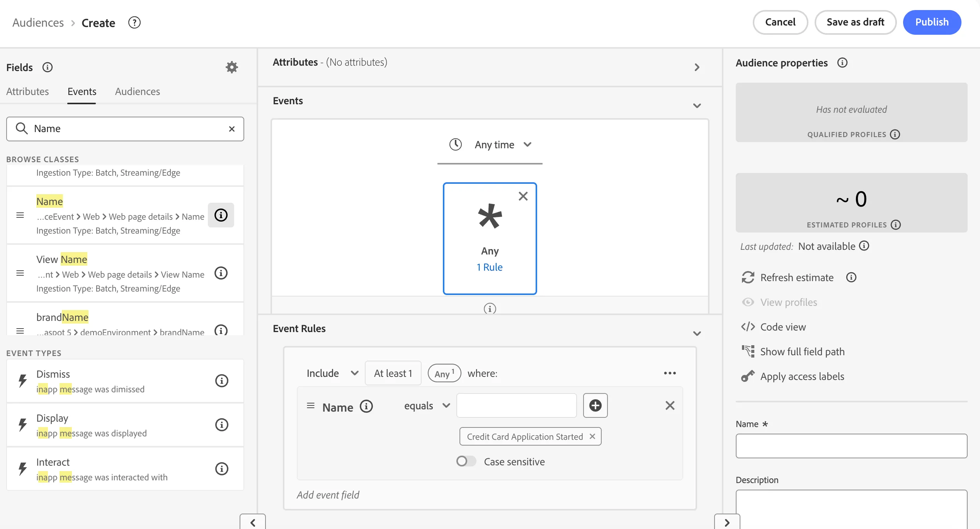The image size is (980, 529).
Task: Go to Audiences breadcrumb
Action: pyautogui.click(x=38, y=23)
